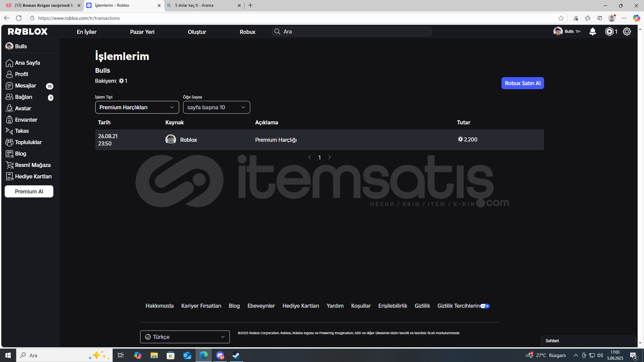Viewport: 644px width, 362px height.
Task: Open Ebeveynler footer link
Action: click(261, 306)
